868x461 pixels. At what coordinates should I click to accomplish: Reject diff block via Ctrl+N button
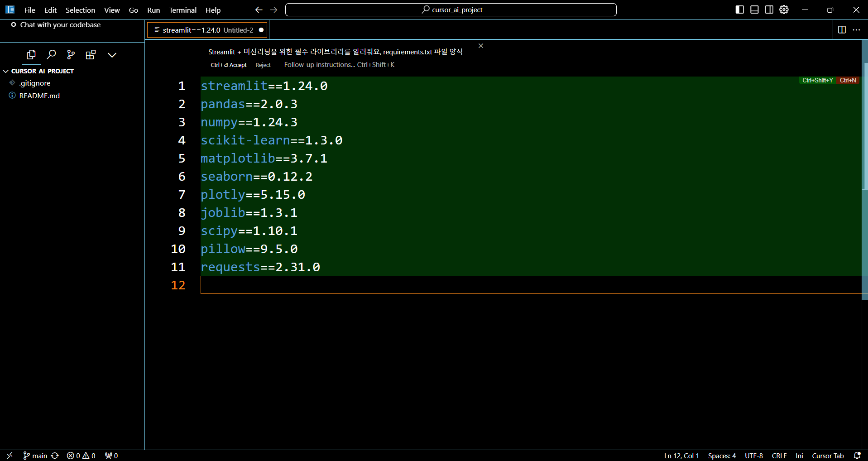click(x=848, y=80)
